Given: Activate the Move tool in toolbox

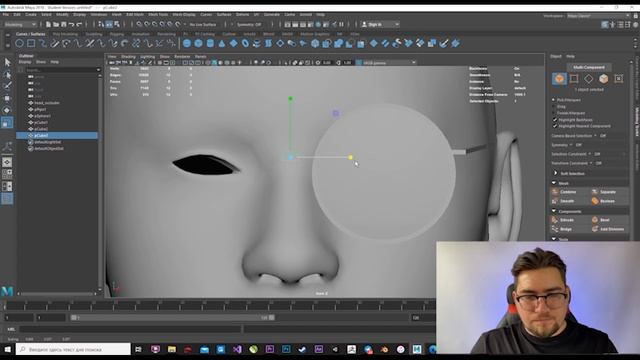Looking at the screenshot, I should click(x=7, y=98).
